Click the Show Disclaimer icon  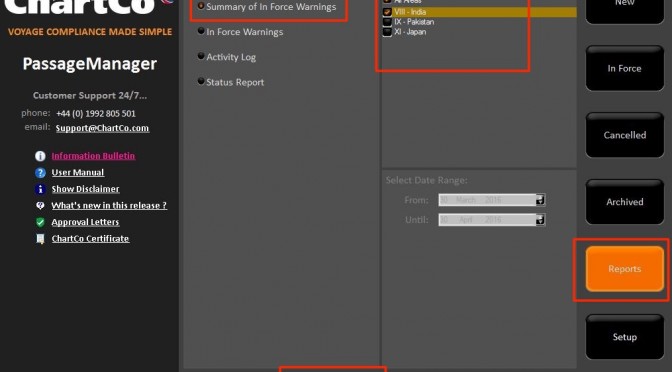point(40,189)
